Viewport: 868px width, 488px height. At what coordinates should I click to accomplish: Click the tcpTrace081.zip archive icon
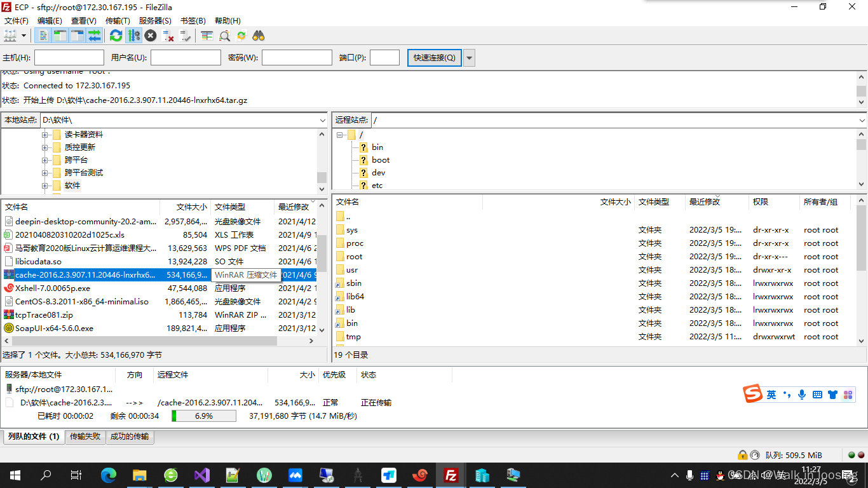coord(9,315)
